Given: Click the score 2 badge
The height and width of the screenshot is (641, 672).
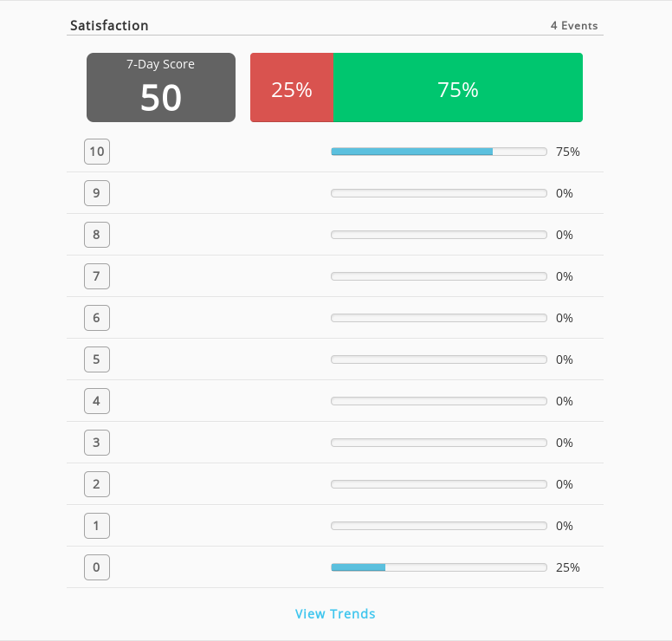Looking at the screenshot, I should pos(97,484).
